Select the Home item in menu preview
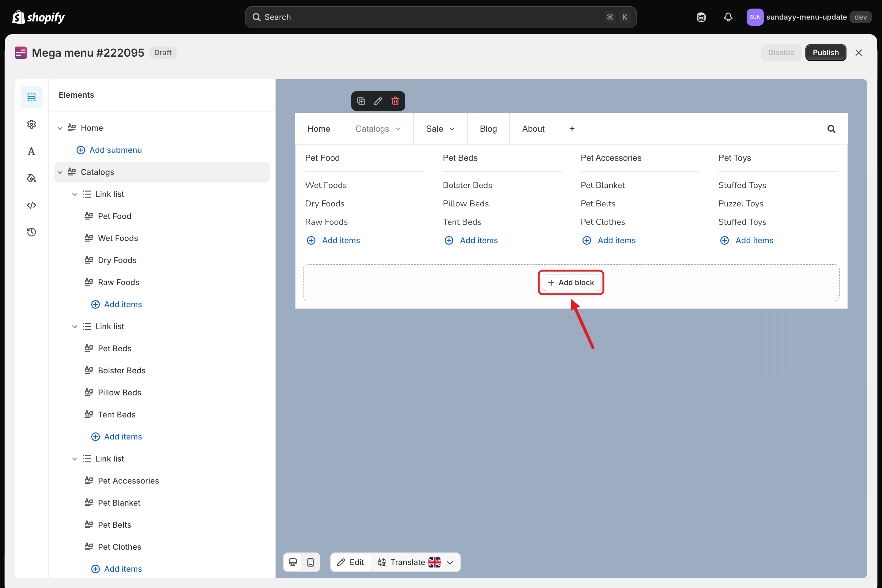The image size is (882, 588). (319, 129)
